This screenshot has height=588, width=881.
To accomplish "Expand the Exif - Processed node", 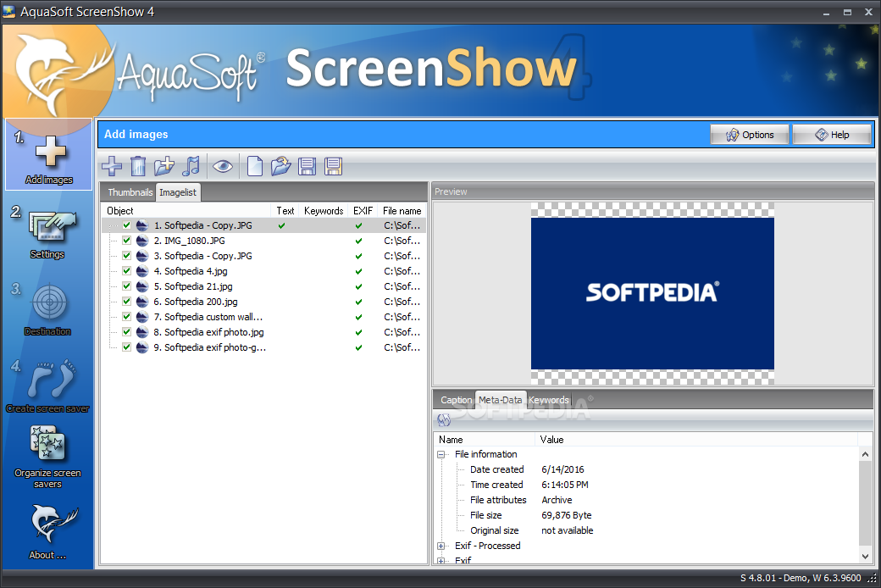I will coord(441,546).
